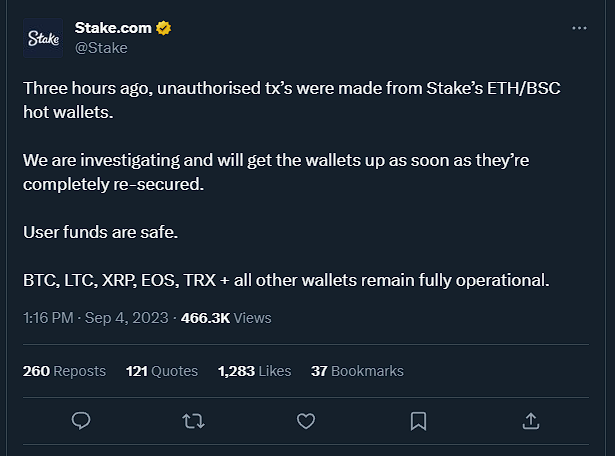Click the gold verified badge

click(164, 28)
